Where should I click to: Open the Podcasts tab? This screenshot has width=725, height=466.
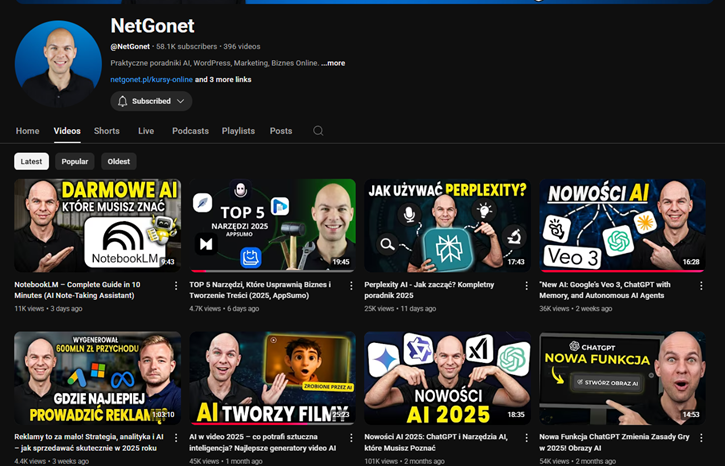190,131
